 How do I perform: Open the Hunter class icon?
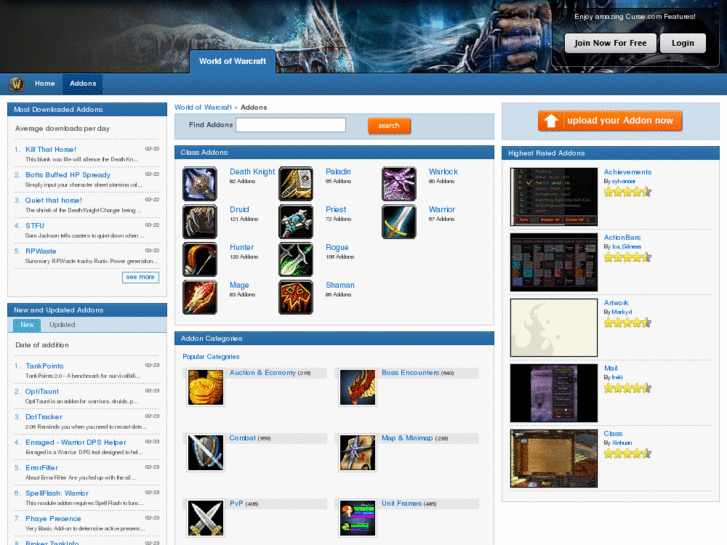point(200,259)
